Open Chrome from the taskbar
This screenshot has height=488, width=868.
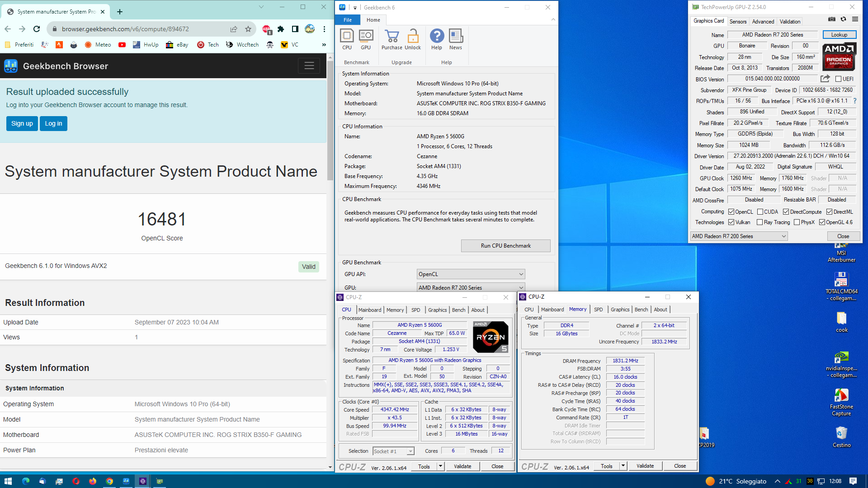[109, 481]
